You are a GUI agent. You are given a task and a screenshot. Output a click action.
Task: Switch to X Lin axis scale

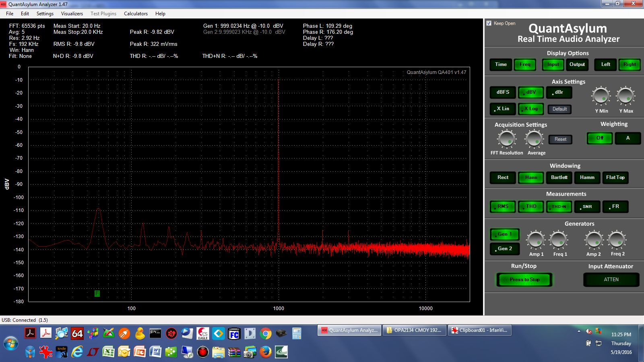[x=503, y=109]
